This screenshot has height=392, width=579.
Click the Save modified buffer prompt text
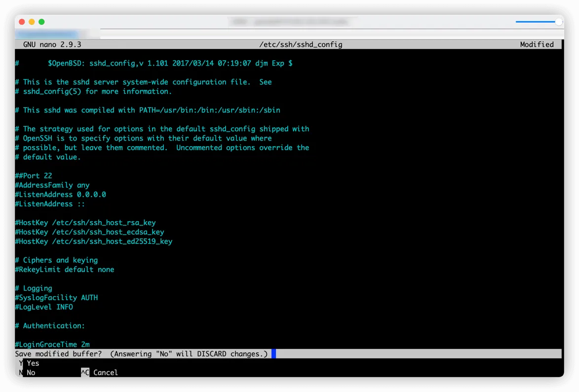tap(142, 354)
